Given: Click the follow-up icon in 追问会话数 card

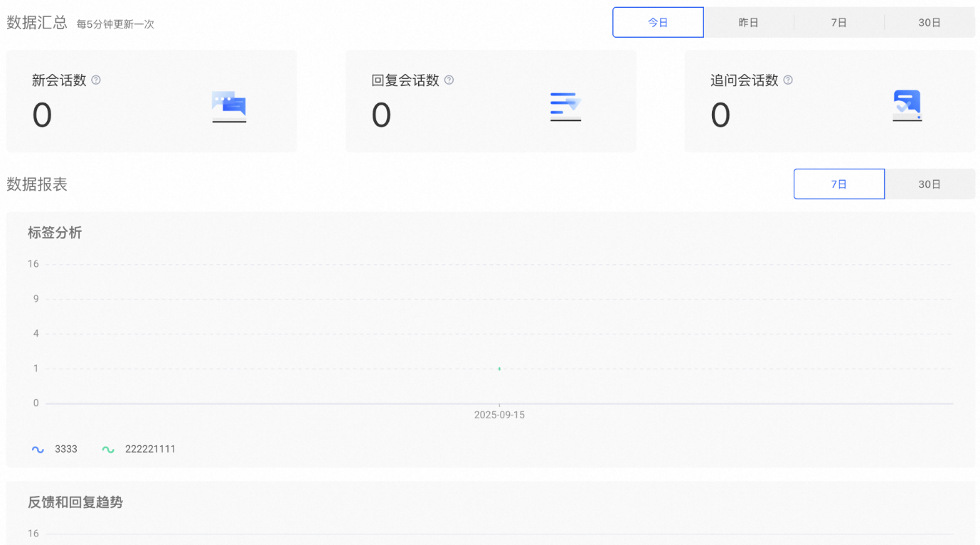Looking at the screenshot, I should click(907, 106).
